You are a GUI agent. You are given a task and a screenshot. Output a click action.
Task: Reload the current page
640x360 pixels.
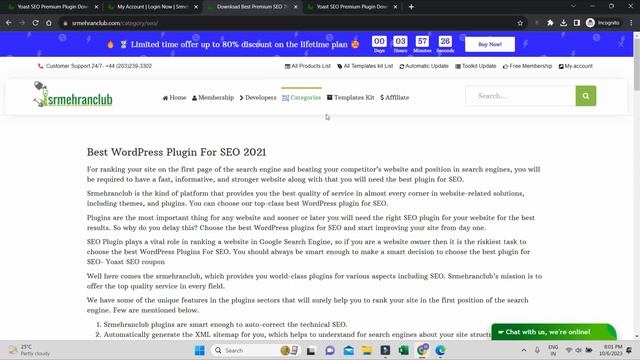tap(36, 23)
